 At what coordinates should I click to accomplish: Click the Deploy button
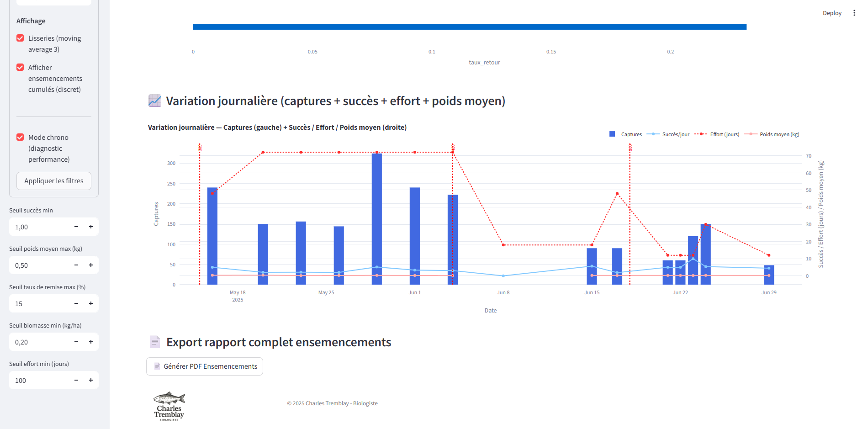coord(832,13)
